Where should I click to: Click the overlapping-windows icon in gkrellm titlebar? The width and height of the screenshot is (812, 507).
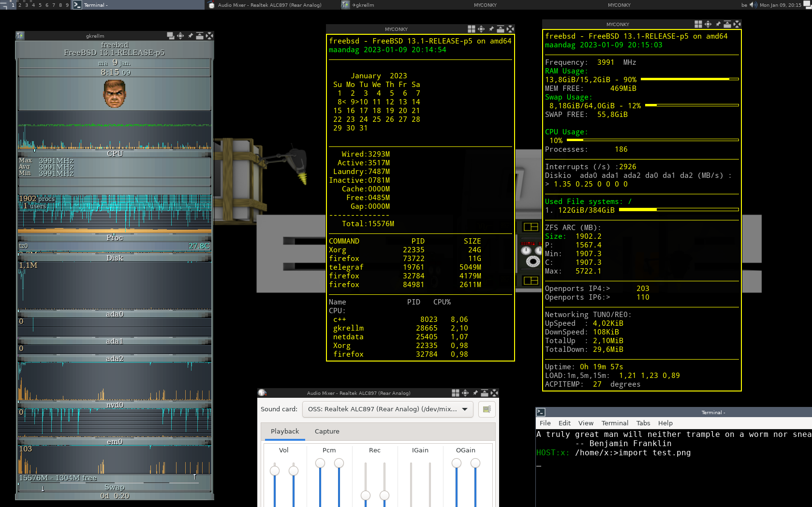(170, 36)
